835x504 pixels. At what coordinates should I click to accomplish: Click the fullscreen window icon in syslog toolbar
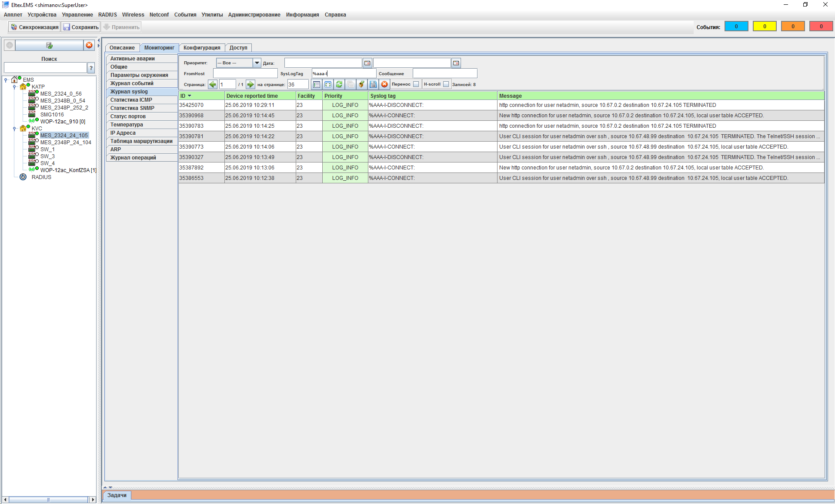point(328,84)
